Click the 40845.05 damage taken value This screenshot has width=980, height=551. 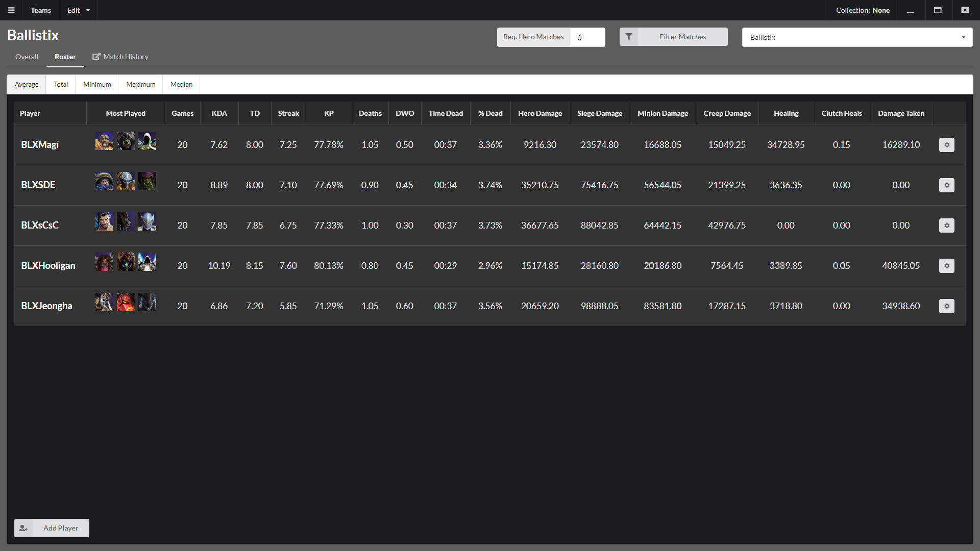click(901, 266)
